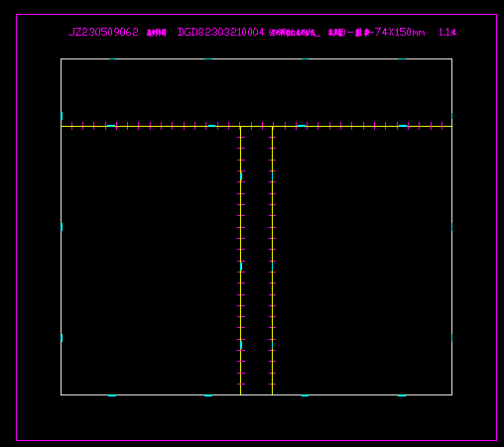Pick the lowest cyan mark on left yellow vertical

241,345
